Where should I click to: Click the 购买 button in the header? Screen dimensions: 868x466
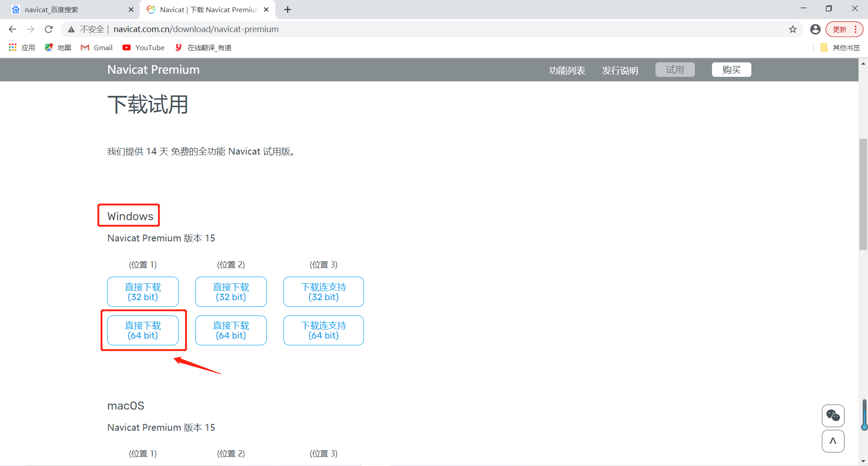pyautogui.click(x=731, y=70)
